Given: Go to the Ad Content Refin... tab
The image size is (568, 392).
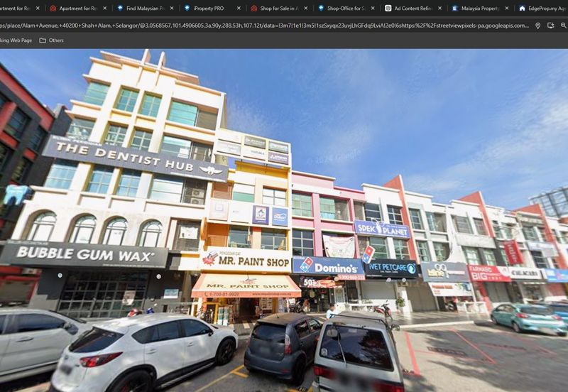Looking at the screenshot, I should [410, 9].
